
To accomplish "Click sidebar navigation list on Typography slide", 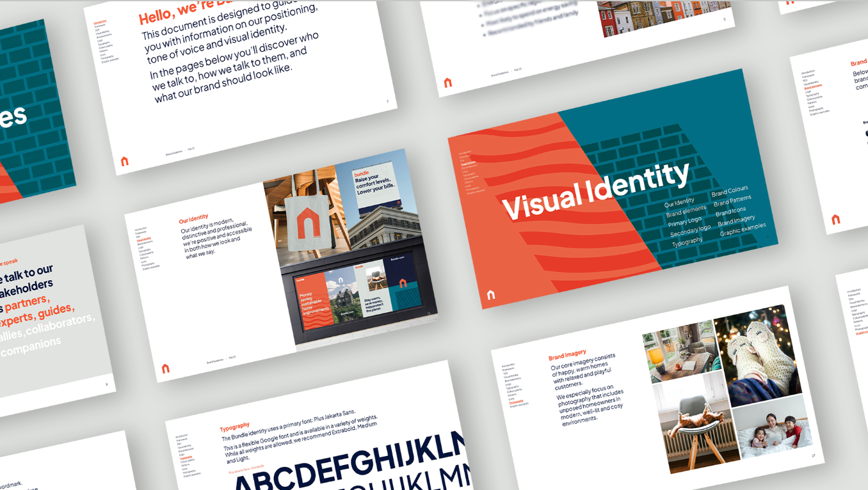I will tap(188, 455).
